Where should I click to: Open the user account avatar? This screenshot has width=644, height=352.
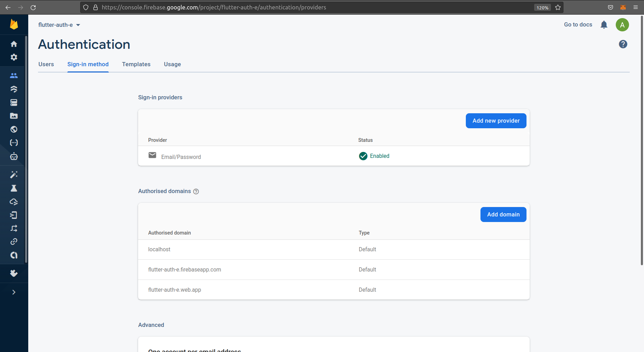pyautogui.click(x=622, y=25)
